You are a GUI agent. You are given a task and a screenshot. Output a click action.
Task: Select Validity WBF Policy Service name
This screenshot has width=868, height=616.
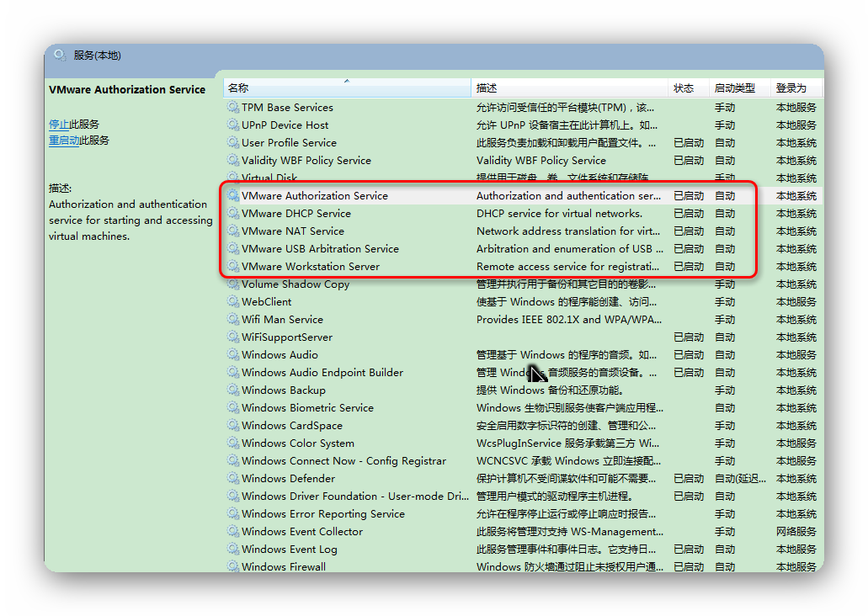tap(306, 161)
